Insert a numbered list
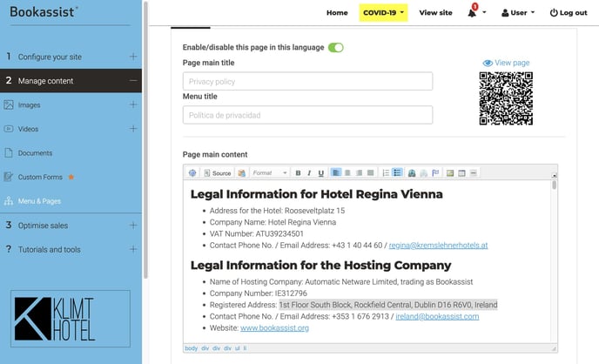The height and width of the screenshot is (364, 599). tap(386, 173)
